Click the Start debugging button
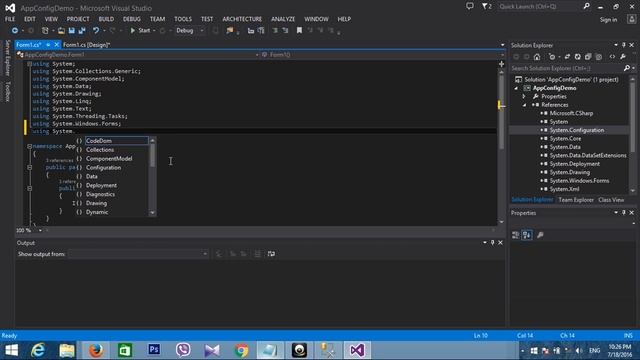Screen dimensions: 640x360 (x=140, y=31)
